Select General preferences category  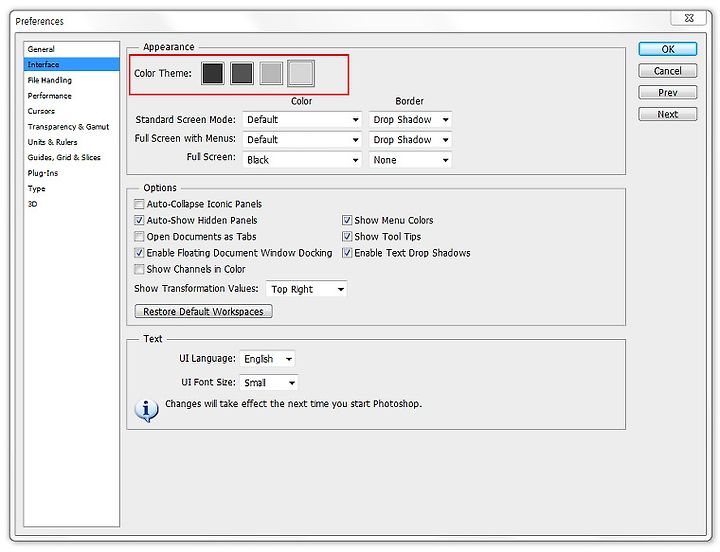(72, 49)
